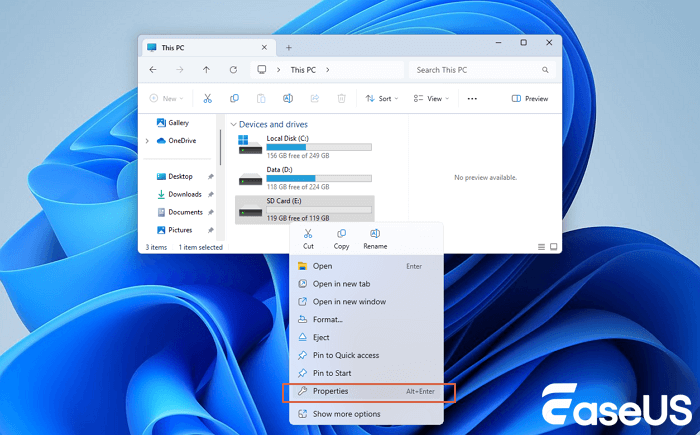Click the '118 GB free of 224 GB' text
The width and height of the screenshot is (700, 435).
(298, 187)
